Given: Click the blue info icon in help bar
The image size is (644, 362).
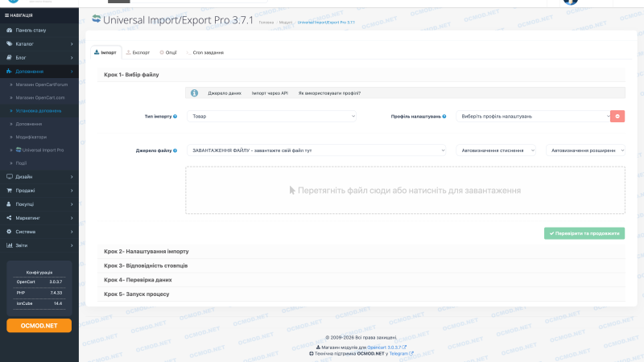Looking at the screenshot, I should 194,93.
